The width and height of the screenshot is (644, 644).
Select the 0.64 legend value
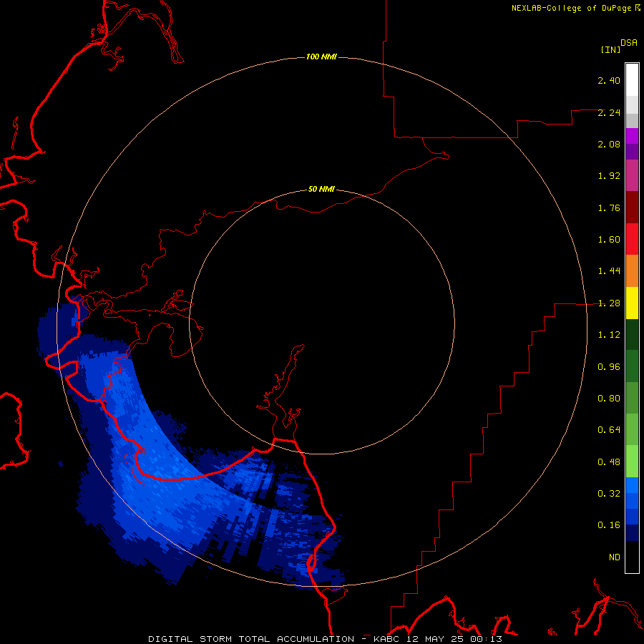(609, 430)
